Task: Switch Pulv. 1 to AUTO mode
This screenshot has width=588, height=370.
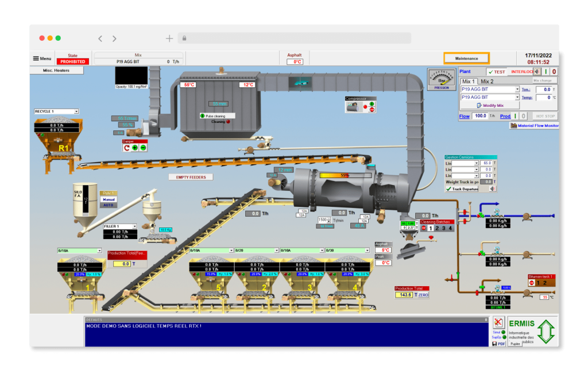Action: pos(109,205)
